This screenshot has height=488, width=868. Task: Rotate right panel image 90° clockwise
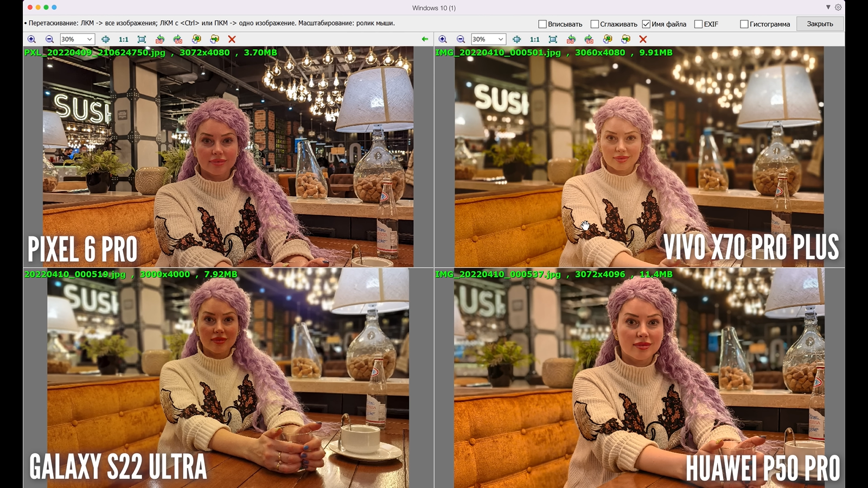(589, 39)
